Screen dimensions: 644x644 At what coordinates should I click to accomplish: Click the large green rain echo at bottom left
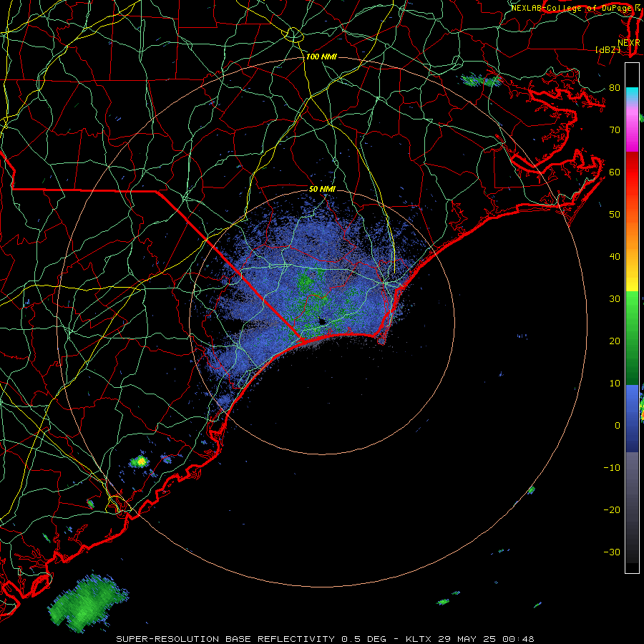[87, 603]
